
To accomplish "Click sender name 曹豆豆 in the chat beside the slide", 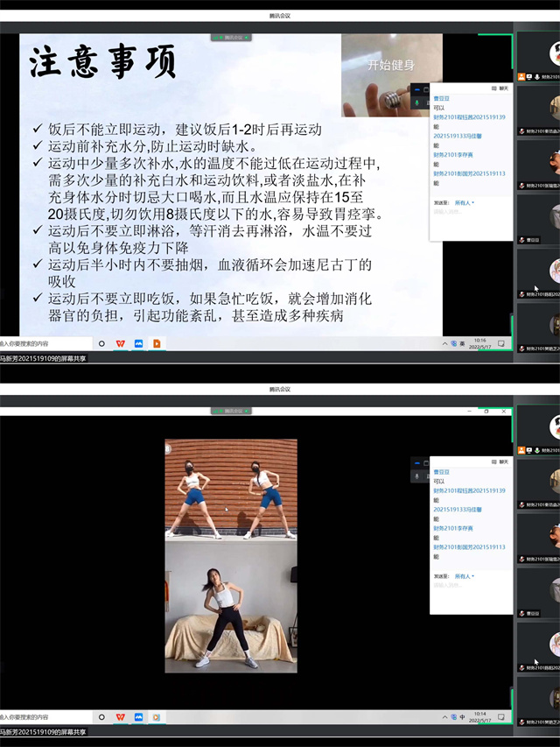I will point(441,99).
